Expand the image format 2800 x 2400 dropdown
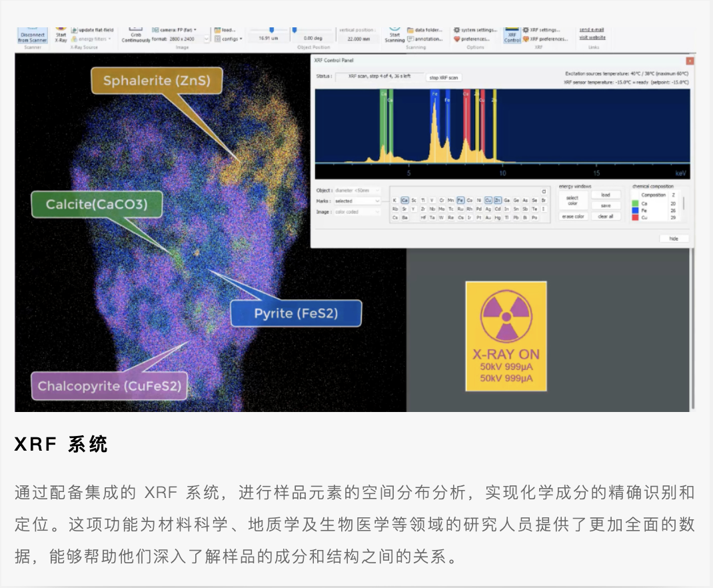Viewport: 713px width, 588px height. (x=206, y=39)
